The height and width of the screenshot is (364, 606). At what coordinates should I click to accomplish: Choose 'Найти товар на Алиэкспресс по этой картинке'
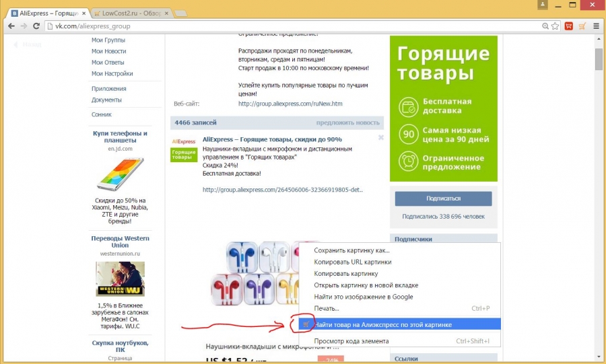click(x=382, y=324)
